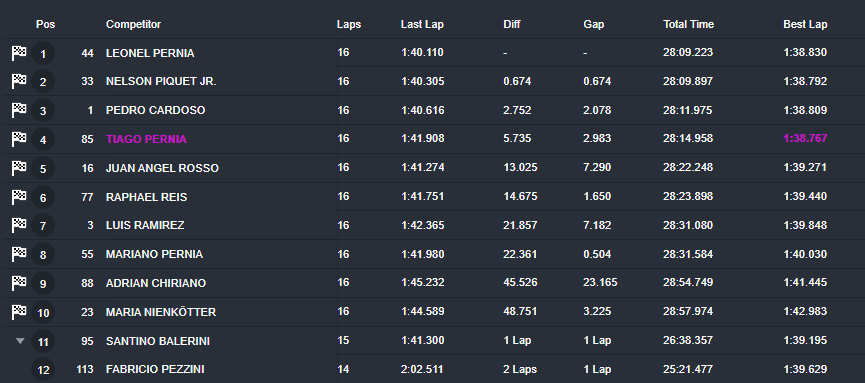865x383 pixels.
Task: Click the Total Time column header
Action: [x=688, y=24]
